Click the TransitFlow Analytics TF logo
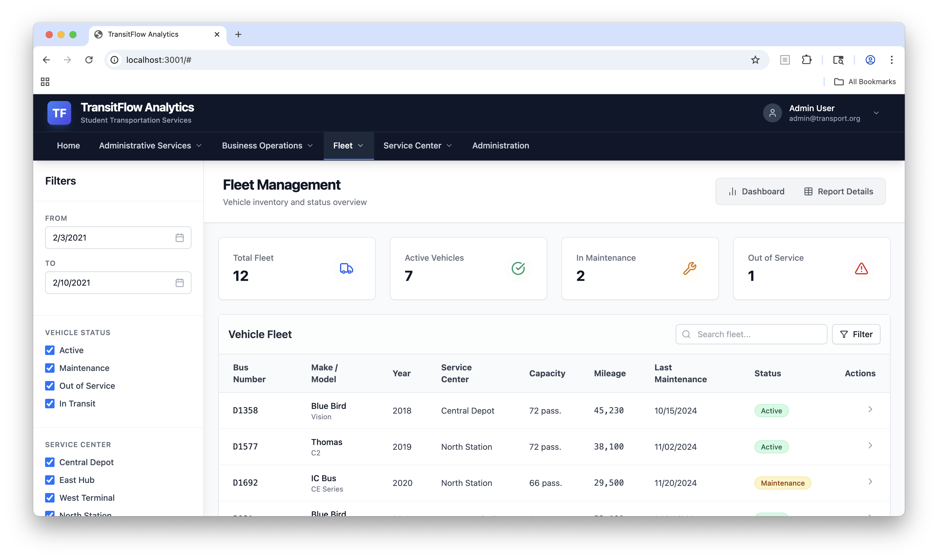The width and height of the screenshot is (938, 560). click(59, 113)
